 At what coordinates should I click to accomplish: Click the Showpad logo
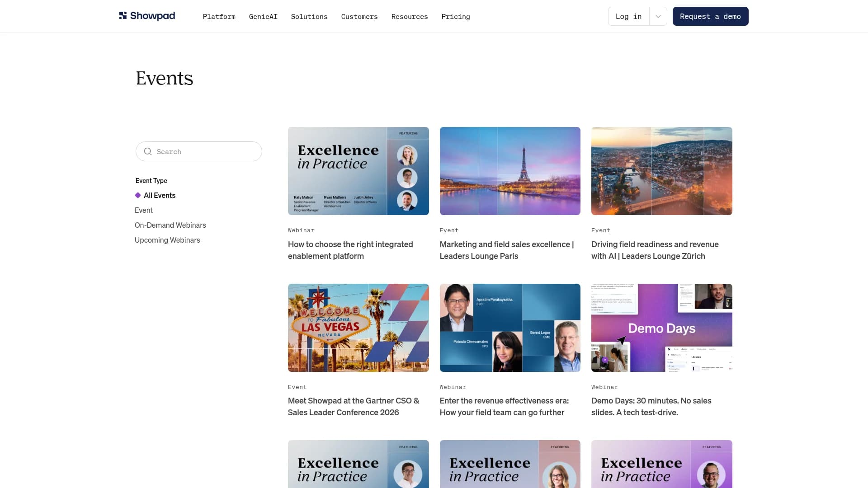click(147, 16)
